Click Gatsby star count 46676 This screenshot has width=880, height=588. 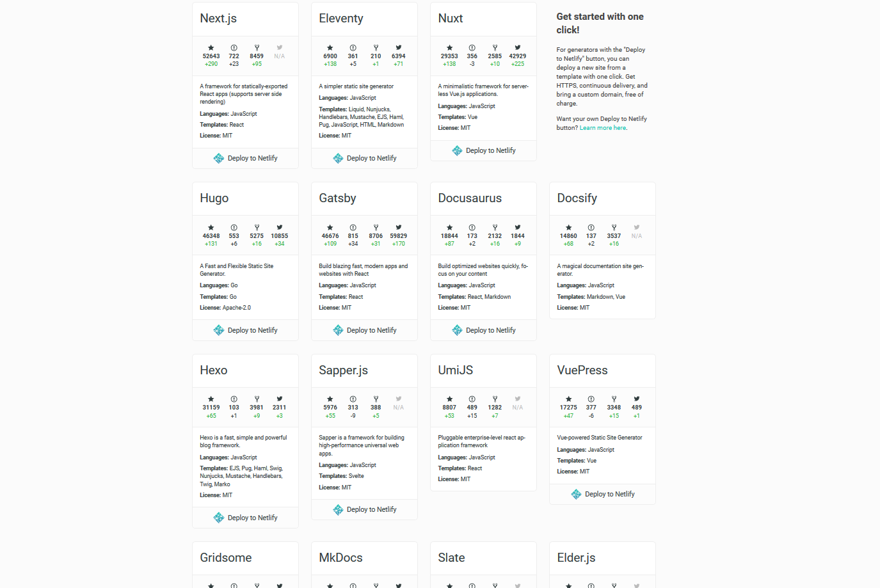pos(330,236)
